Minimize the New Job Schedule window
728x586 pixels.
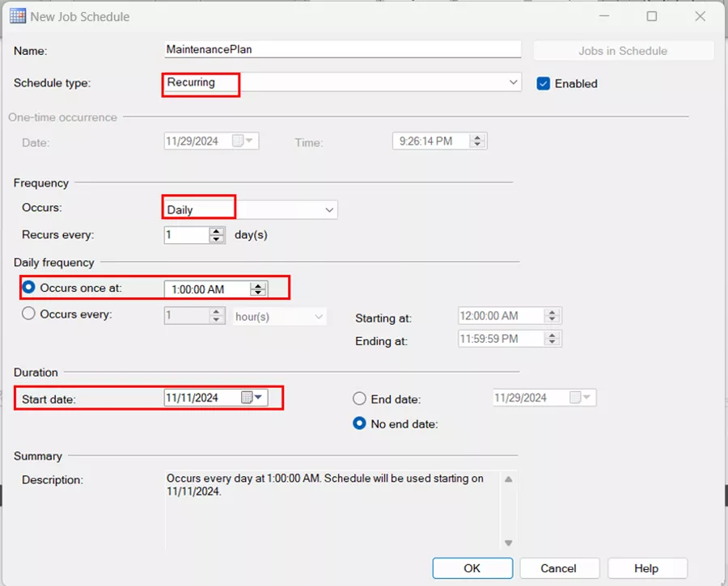point(604,17)
